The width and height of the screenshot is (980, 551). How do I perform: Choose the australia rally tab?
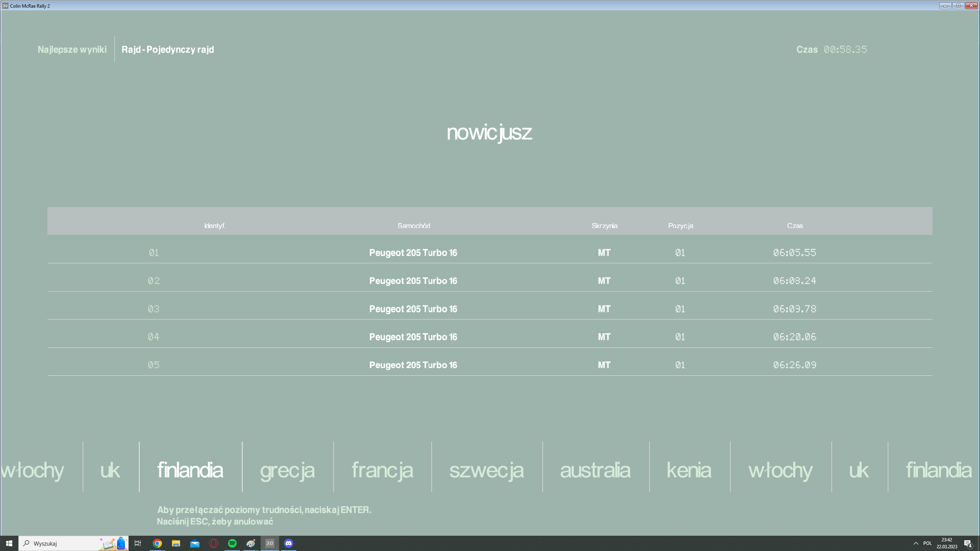coord(595,470)
